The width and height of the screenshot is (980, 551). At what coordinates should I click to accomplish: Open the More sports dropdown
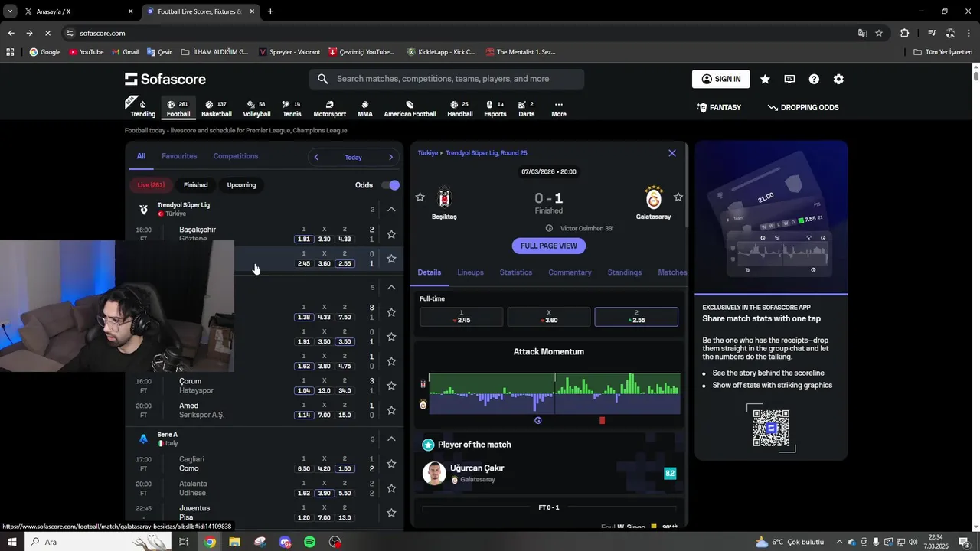559,109
